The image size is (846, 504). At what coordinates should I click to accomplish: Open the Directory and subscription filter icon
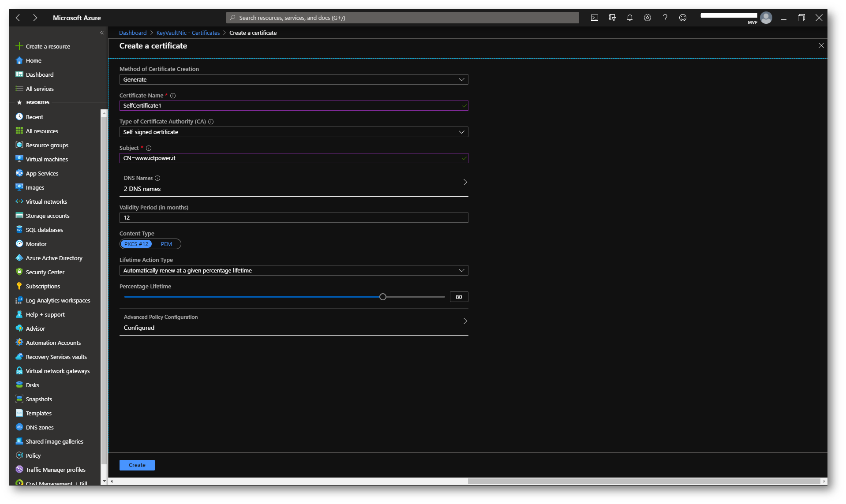pos(612,18)
